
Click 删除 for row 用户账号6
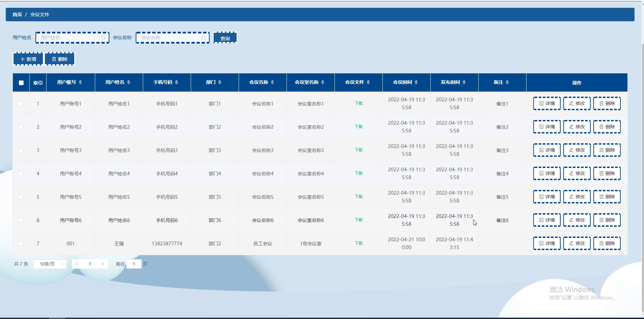pos(607,220)
